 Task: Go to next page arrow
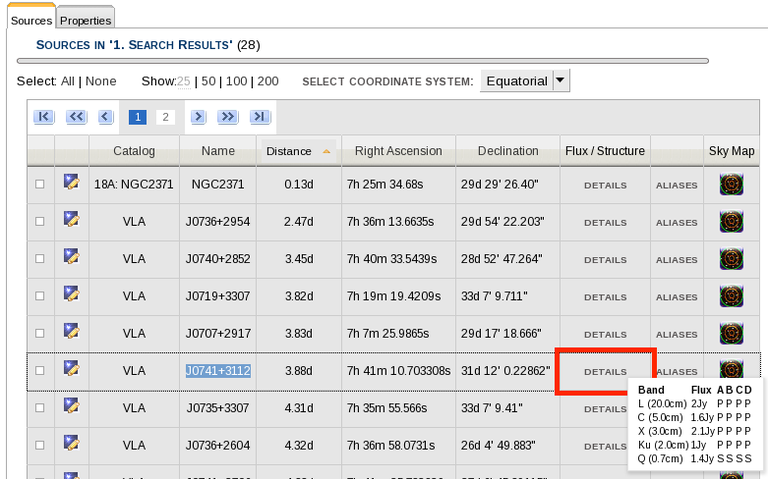coord(198,117)
